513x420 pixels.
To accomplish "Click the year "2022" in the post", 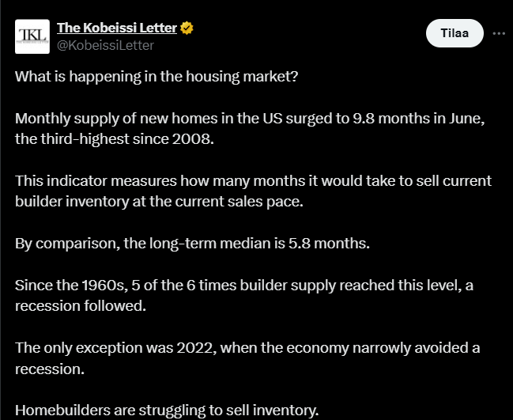I will (196, 348).
